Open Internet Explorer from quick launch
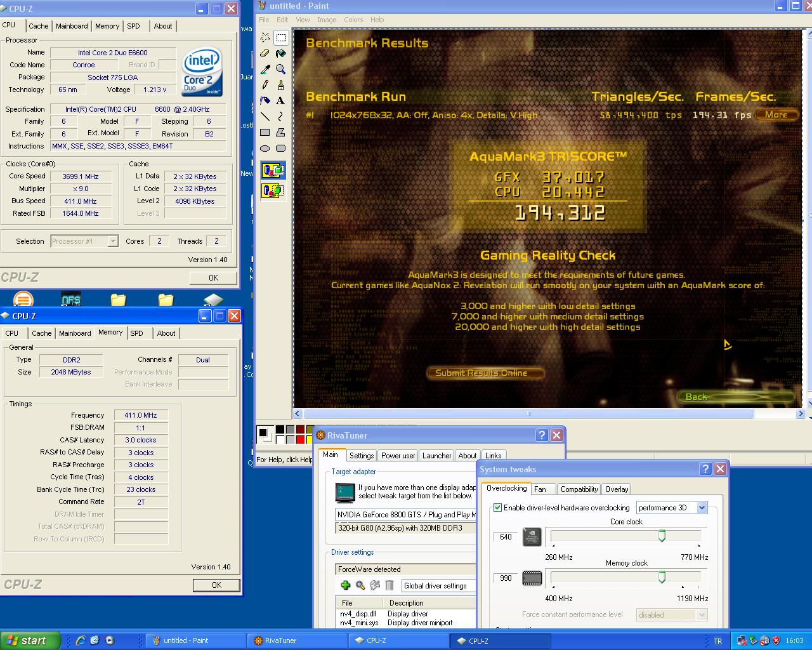 (81, 640)
